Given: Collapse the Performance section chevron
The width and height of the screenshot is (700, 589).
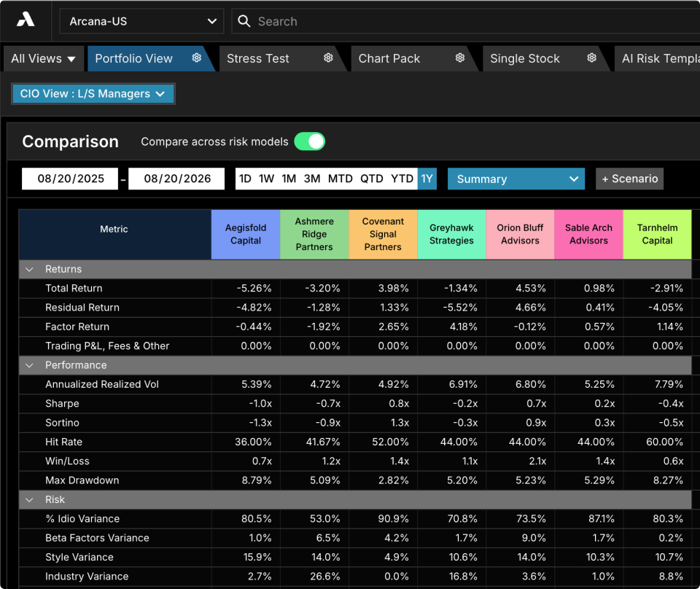Looking at the screenshot, I should pyautogui.click(x=29, y=365).
